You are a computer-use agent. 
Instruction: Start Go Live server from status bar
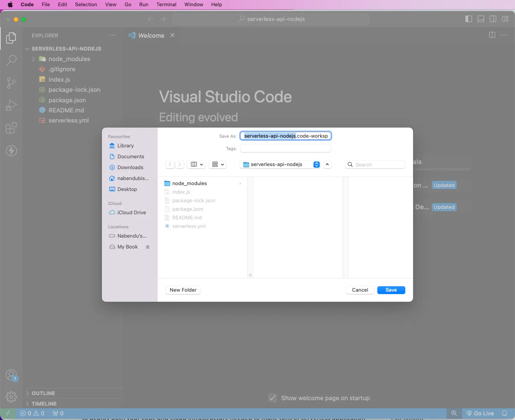tap(480, 413)
